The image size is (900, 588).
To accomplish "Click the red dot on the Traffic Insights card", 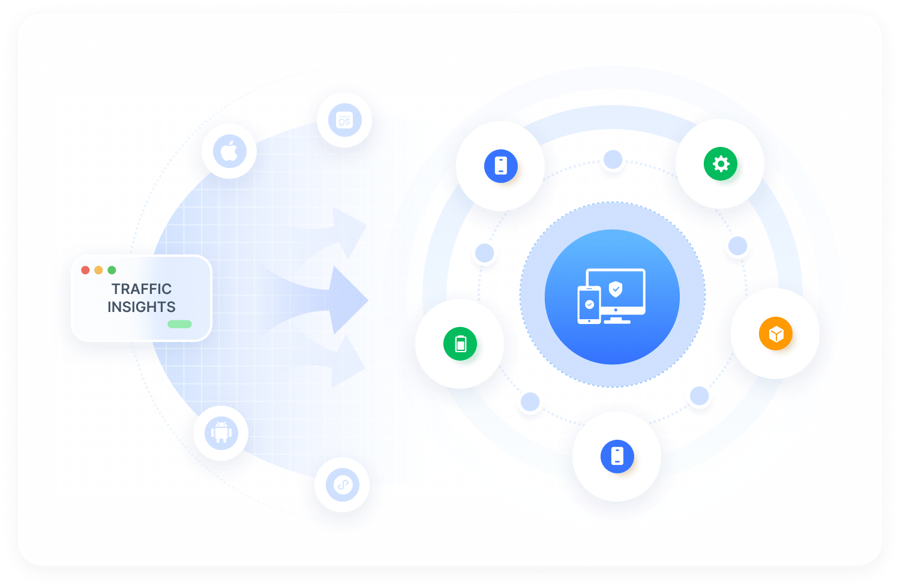I will (85, 270).
